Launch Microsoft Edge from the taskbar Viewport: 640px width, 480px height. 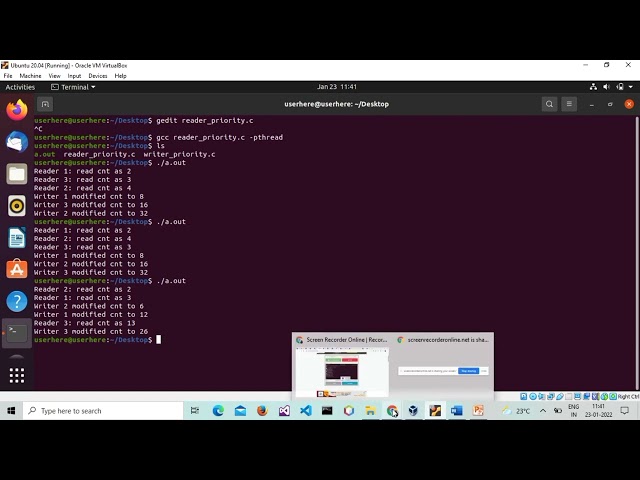pyautogui.click(x=218, y=411)
